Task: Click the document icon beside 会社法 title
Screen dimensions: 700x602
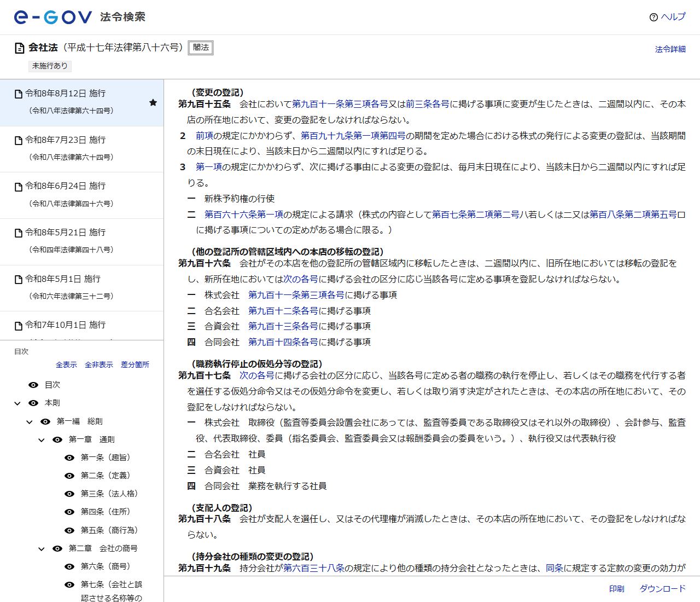Action: (20, 48)
